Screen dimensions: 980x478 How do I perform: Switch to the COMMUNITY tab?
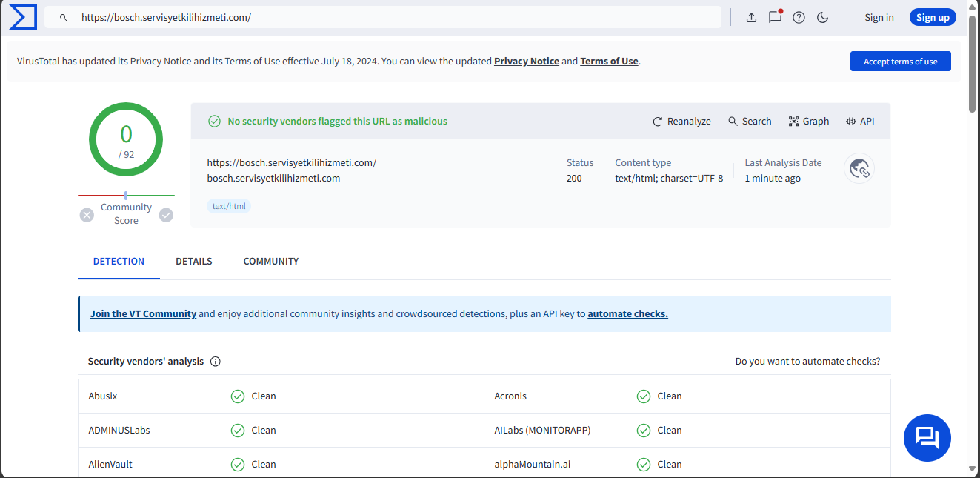tap(271, 262)
